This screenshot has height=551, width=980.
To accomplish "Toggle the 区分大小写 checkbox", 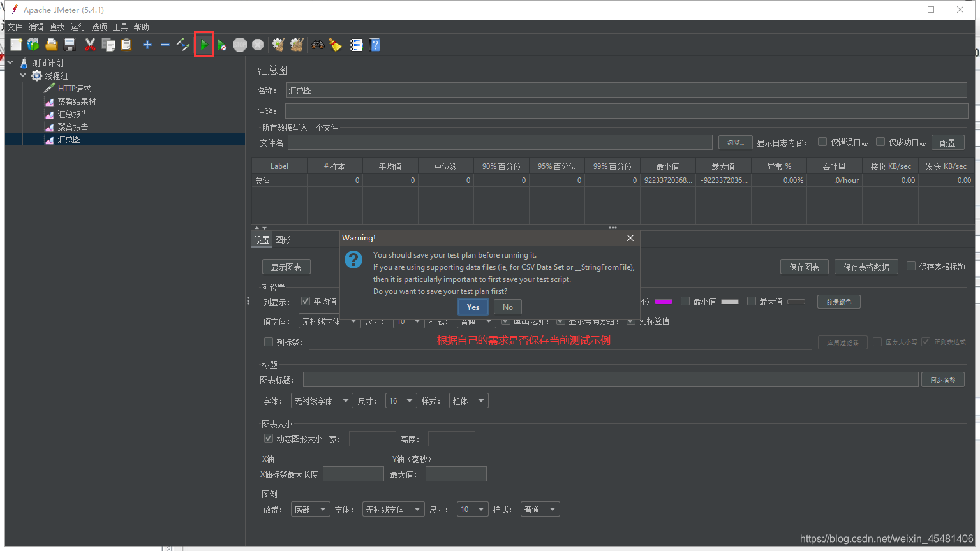I will pos(877,342).
